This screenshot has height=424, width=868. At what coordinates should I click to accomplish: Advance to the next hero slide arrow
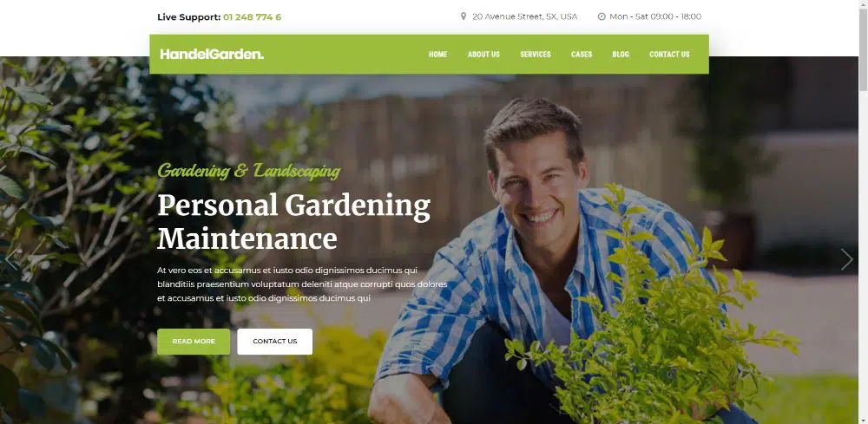pos(847,259)
